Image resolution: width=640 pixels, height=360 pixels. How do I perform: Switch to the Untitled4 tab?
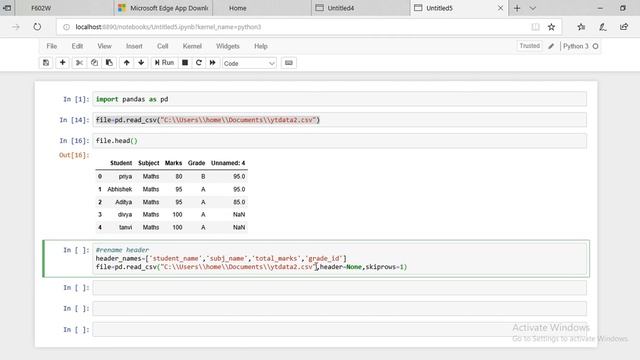point(361,8)
